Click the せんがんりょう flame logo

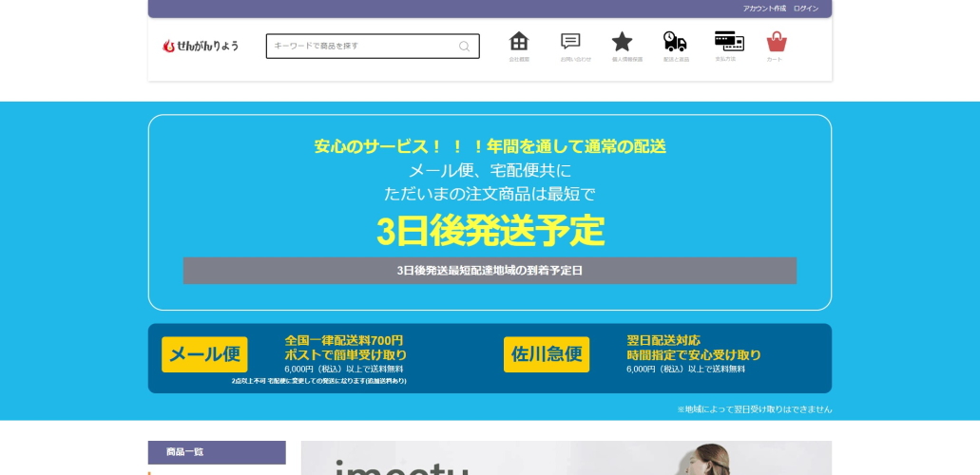tap(201, 46)
